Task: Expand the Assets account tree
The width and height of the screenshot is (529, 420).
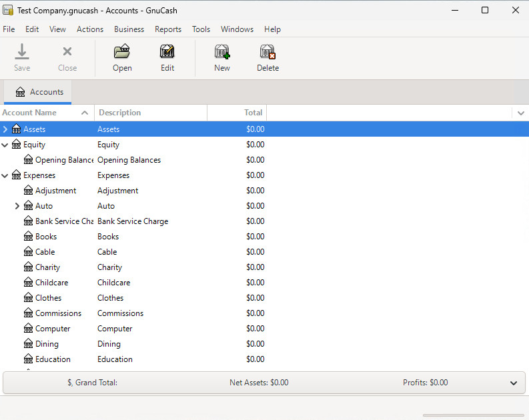Action: [5, 129]
